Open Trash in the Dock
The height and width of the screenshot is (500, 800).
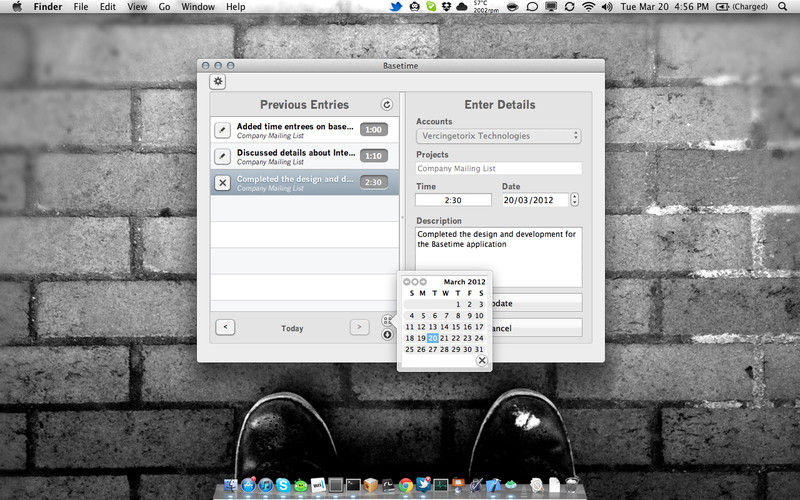coord(571,485)
